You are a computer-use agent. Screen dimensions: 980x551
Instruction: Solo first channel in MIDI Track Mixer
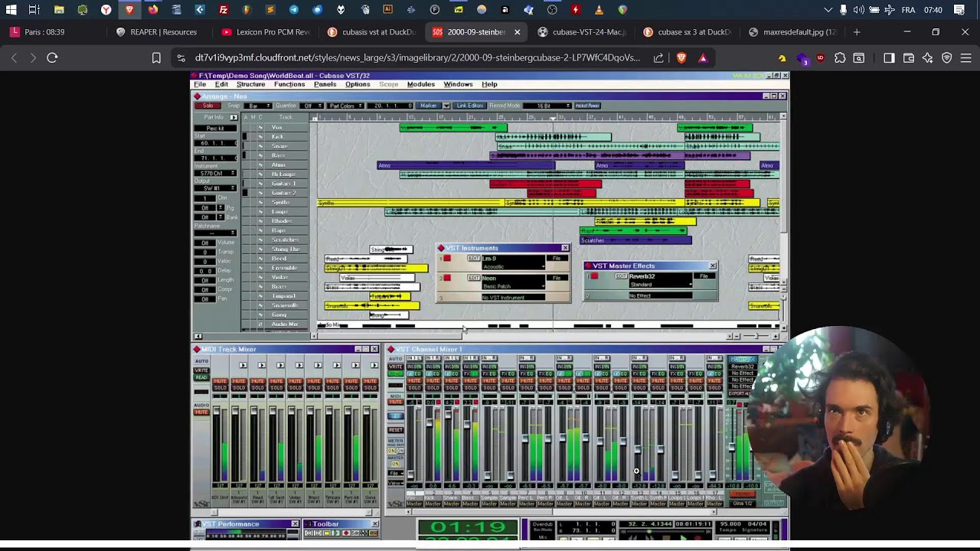click(220, 387)
